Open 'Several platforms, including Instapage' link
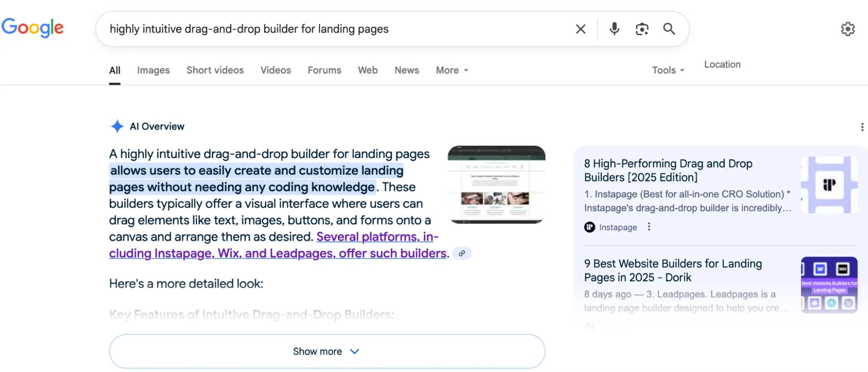 pos(278,245)
